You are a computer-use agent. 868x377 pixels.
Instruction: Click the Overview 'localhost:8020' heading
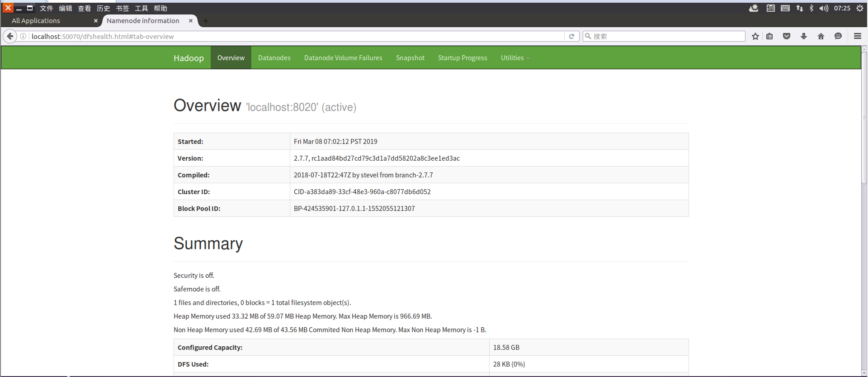(x=265, y=106)
